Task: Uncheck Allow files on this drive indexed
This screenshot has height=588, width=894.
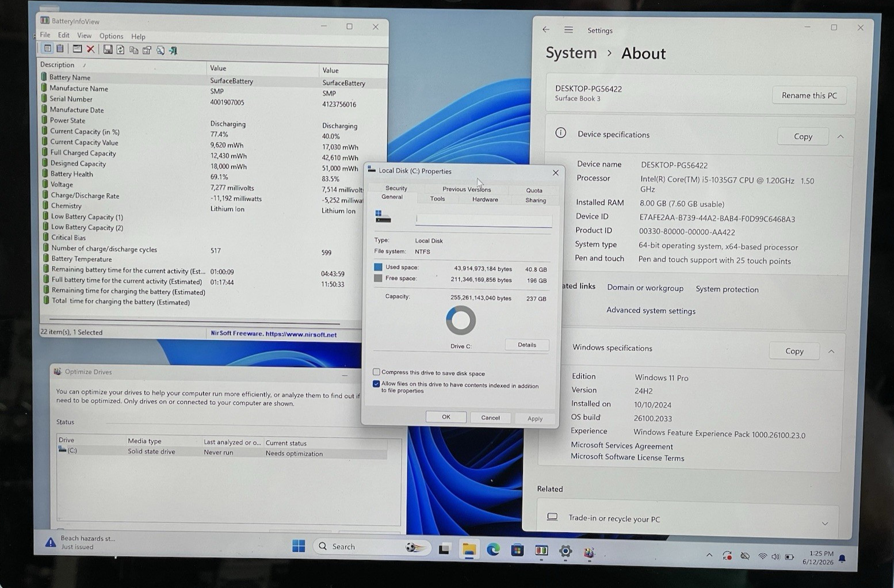Action: (376, 384)
